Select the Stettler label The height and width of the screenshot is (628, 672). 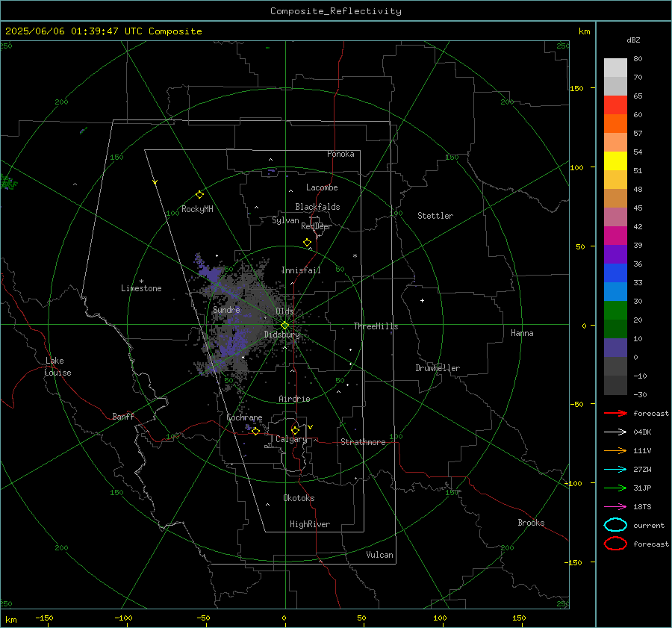tap(435, 216)
